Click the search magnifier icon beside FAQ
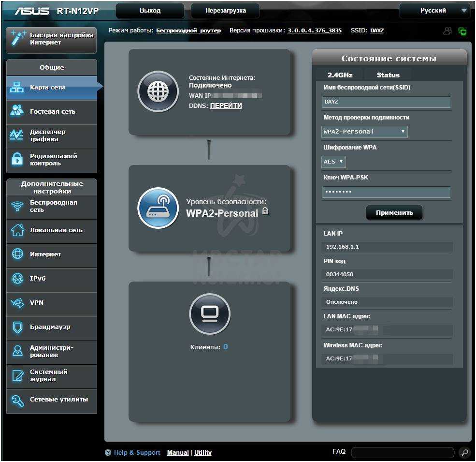This screenshot has height=462, width=476. 464,453
